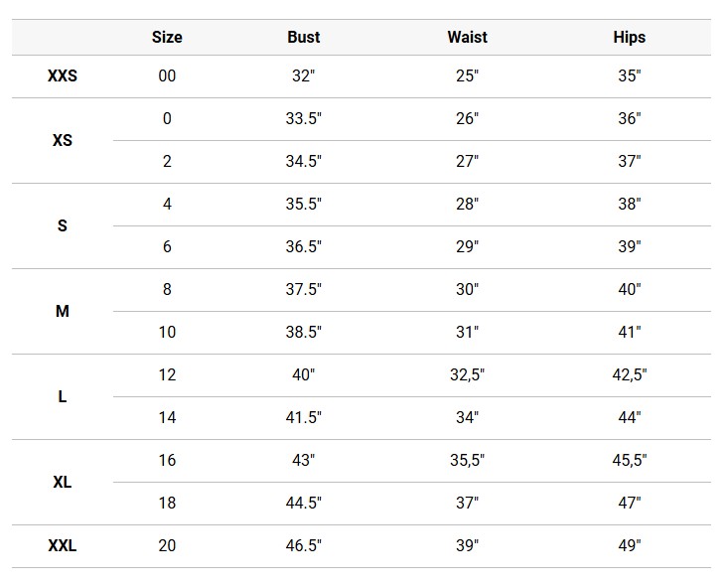Image resolution: width=728 pixels, height=584 pixels.
Task: Select the Hips column header
Action: point(629,37)
